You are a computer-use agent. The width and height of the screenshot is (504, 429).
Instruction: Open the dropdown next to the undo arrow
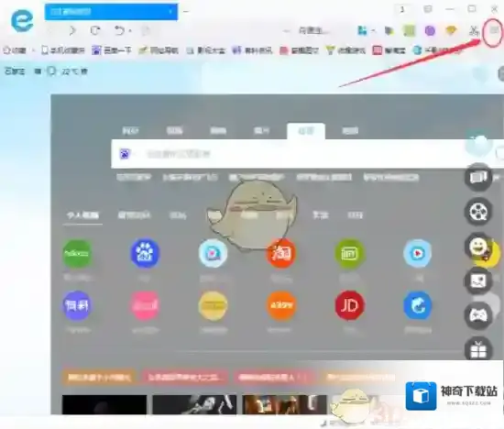(x=130, y=31)
